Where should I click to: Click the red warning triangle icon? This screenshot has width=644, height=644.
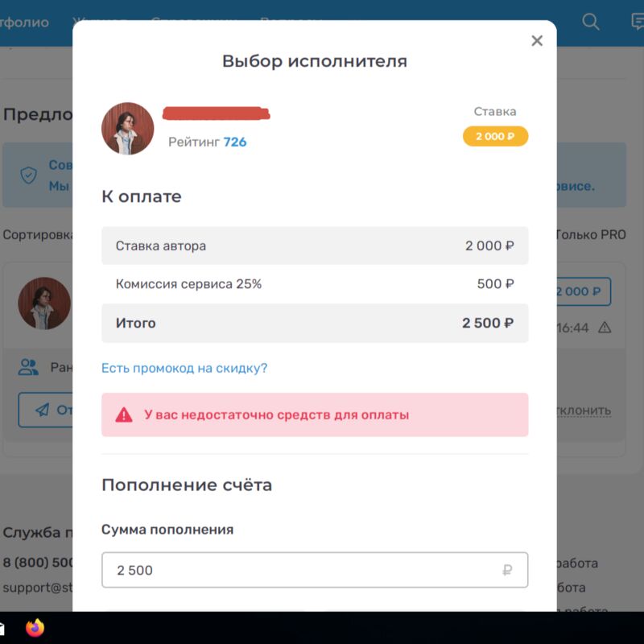click(x=124, y=415)
